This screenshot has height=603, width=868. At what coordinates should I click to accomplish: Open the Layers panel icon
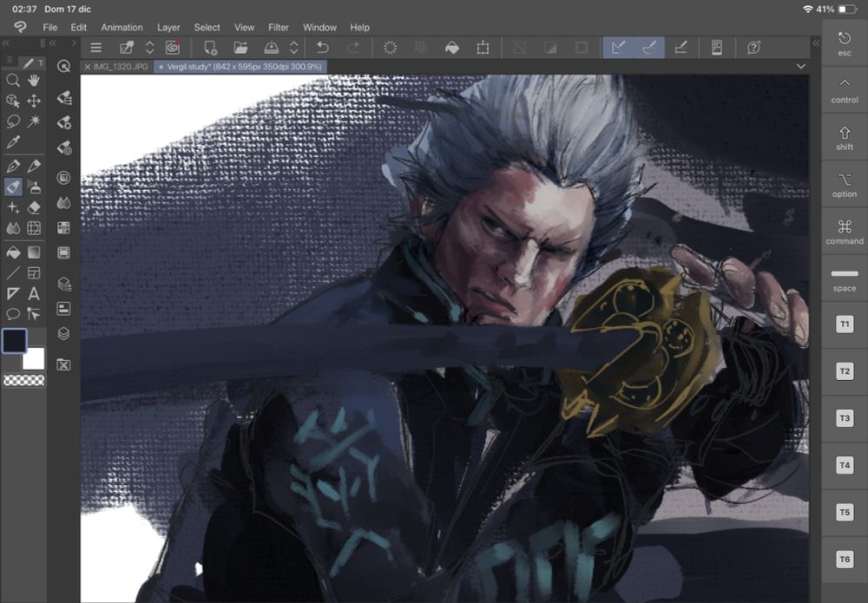tap(63, 333)
